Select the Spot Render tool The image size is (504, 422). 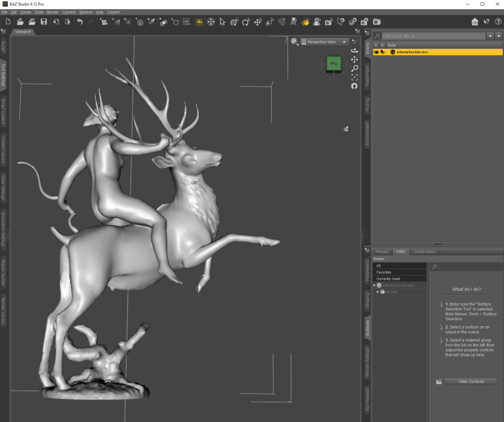329,22
